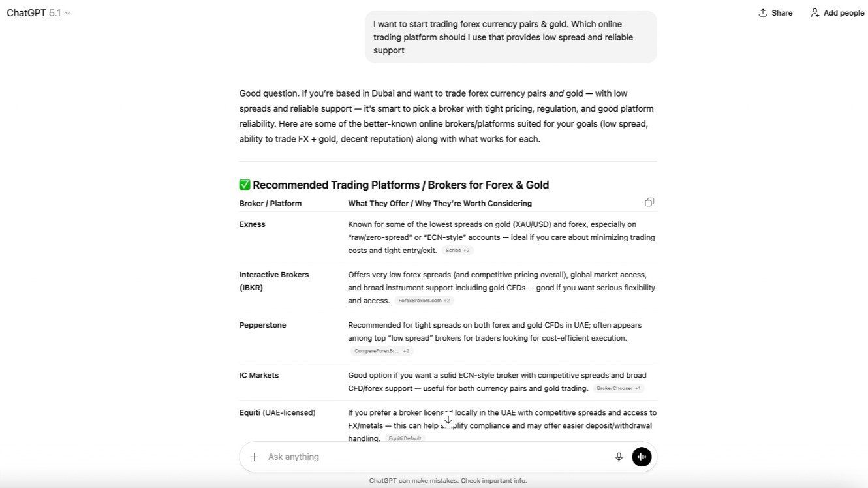Start voice mode with the black waveform icon
Image resolution: width=868 pixels, height=488 pixels.
coord(642,457)
